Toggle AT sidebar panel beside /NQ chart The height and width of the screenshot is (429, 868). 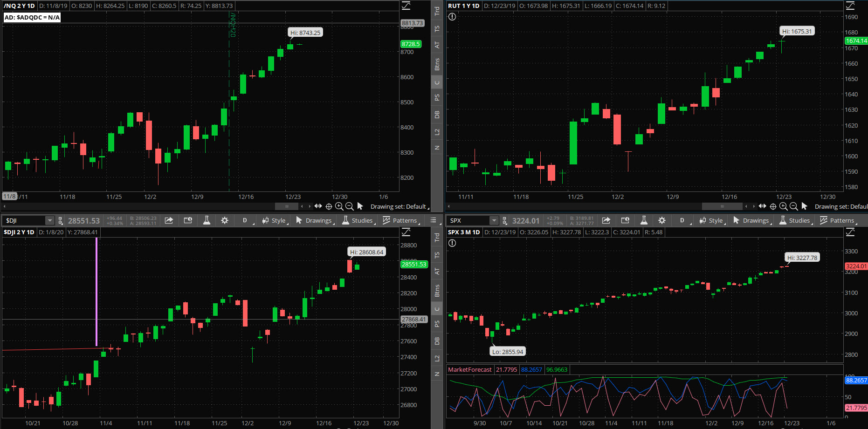point(437,45)
